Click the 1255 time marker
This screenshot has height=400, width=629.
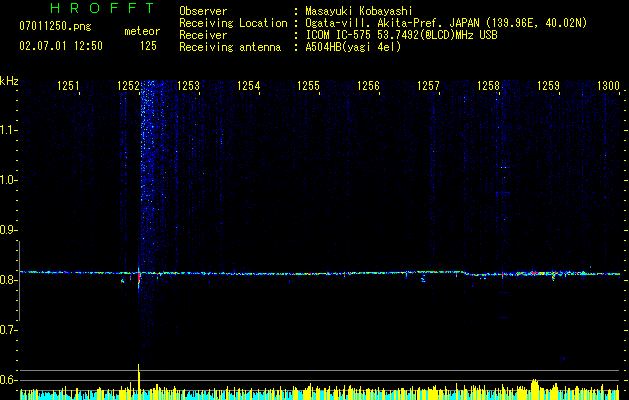tap(308, 86)
